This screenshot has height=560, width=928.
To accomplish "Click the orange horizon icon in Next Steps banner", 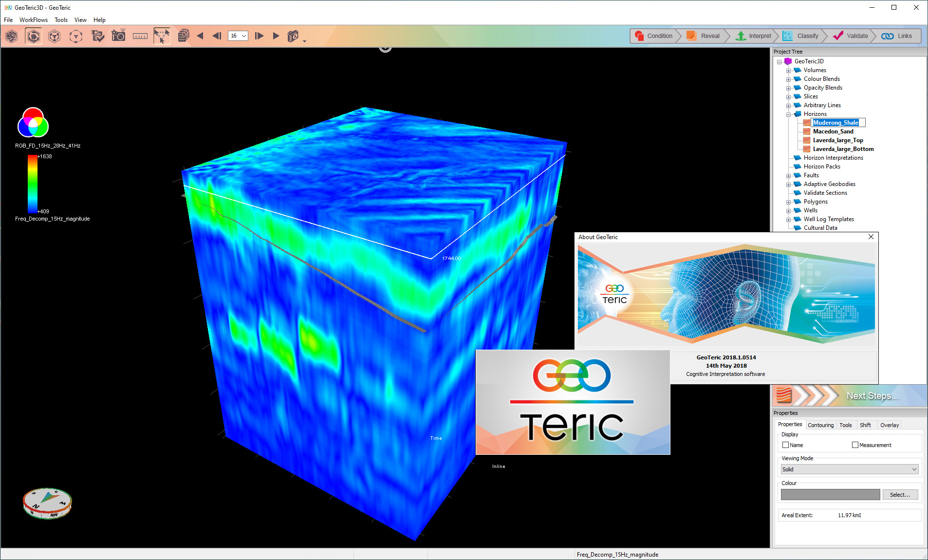I will coord(783,395).
